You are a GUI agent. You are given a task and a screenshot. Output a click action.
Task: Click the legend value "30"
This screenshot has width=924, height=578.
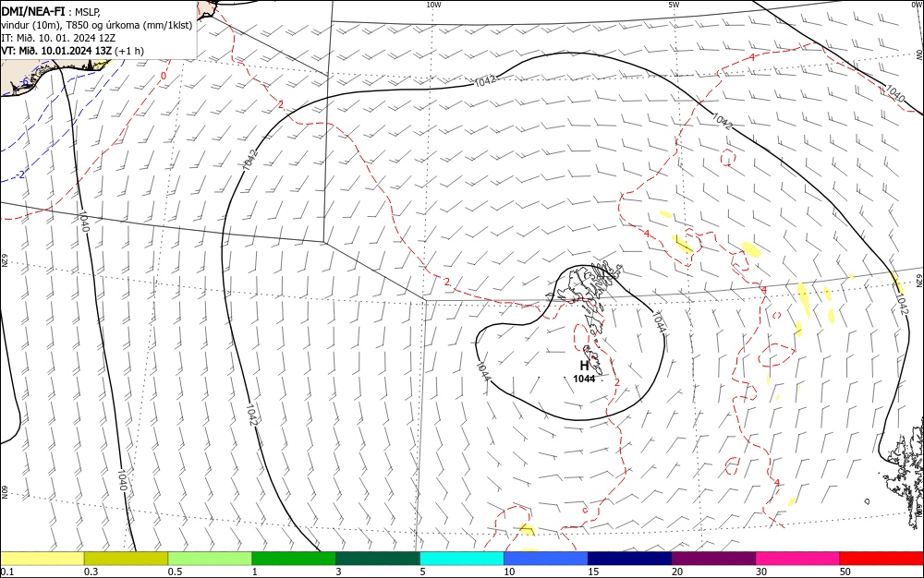tap(761, 572)
